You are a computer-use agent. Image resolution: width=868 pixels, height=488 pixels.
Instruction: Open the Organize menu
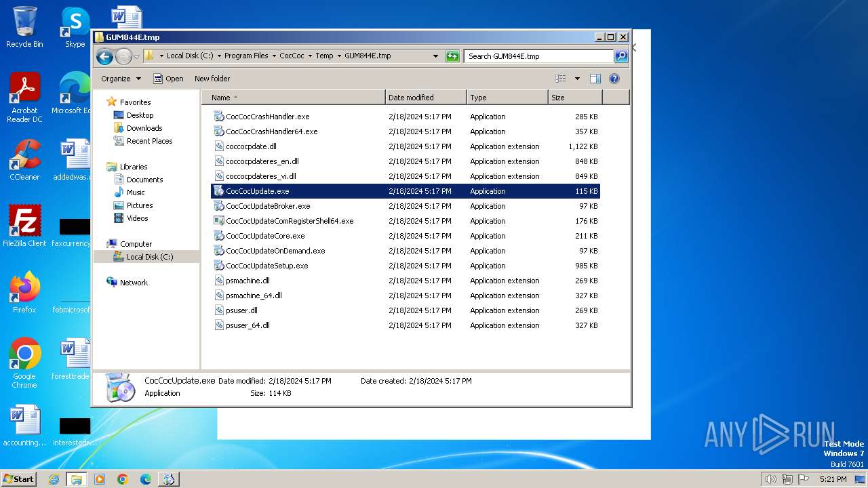coord(121,79)
